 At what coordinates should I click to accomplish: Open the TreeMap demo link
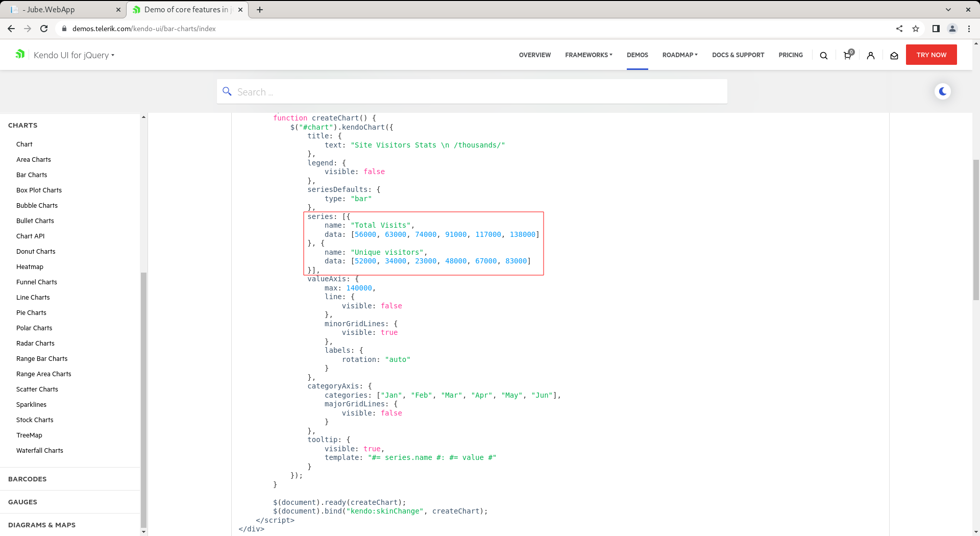[x=29, y=435]
